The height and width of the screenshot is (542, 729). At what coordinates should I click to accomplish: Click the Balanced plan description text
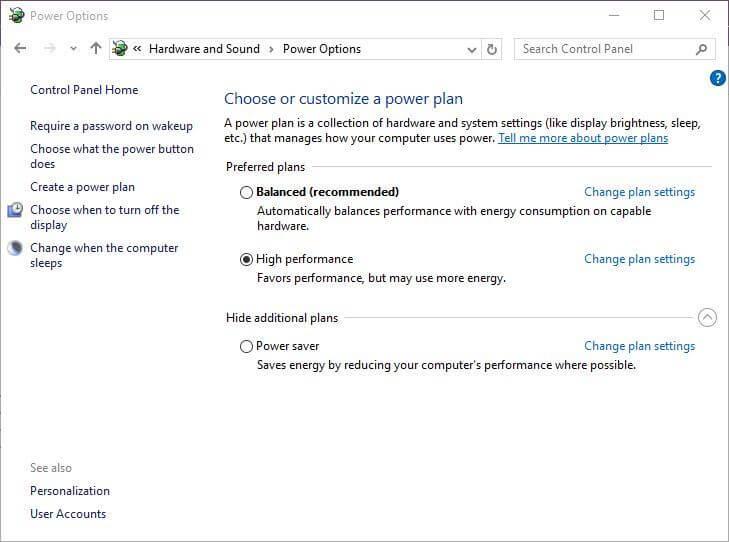coord(454,218)
